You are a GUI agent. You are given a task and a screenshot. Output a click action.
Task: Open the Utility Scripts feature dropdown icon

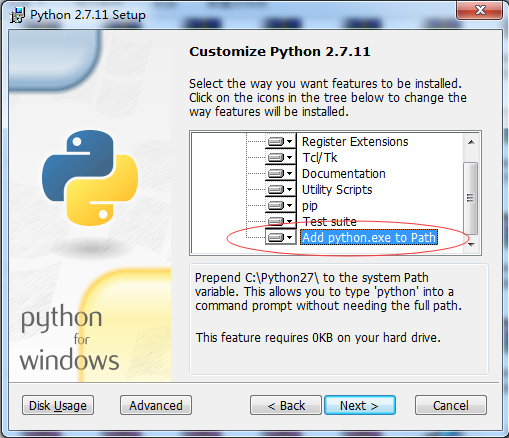point(280,189)
